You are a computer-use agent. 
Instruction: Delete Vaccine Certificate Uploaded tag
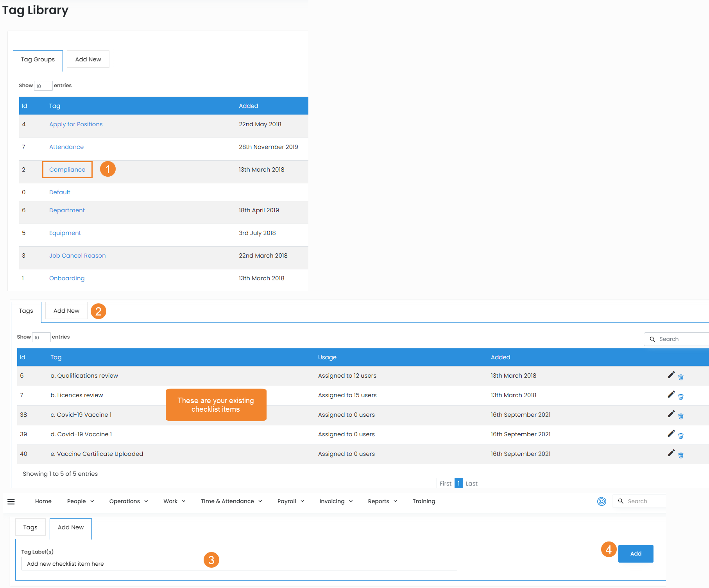coord(681,455)
